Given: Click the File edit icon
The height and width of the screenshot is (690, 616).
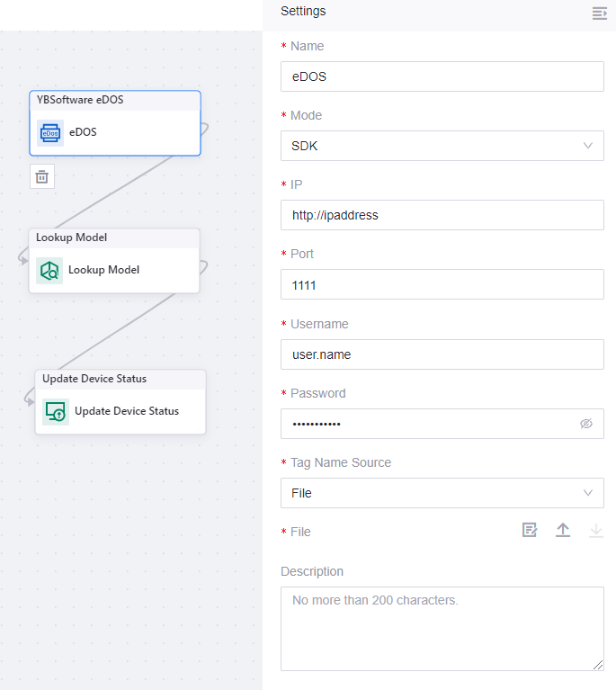Looking at the screenshot, I should click(530, 531).
